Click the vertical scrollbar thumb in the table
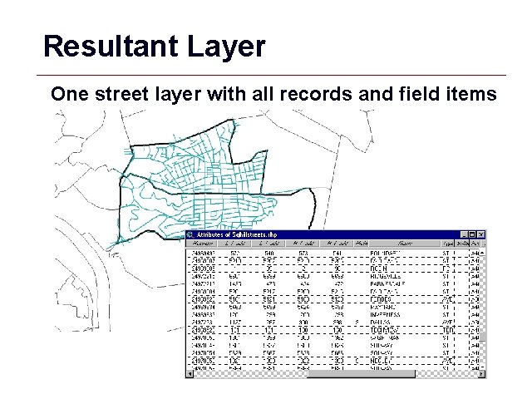 (482, 337)
